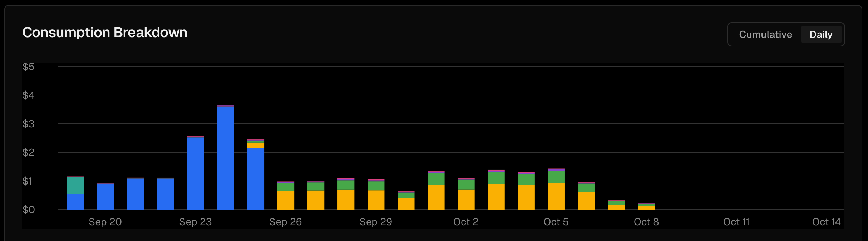
Task: Click the green segment of the Oct 5 bar
Action: pos(556,177)
